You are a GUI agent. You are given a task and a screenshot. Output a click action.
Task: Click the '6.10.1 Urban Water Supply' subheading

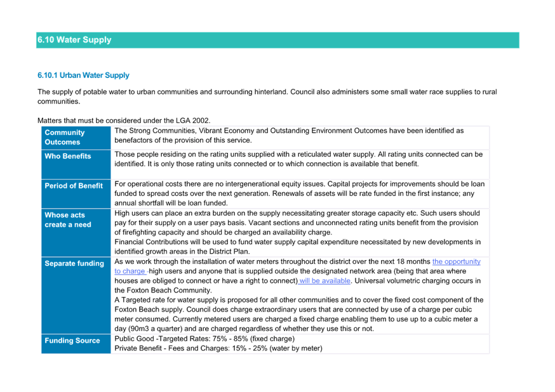pyautogui.click(x=83, y=75)
